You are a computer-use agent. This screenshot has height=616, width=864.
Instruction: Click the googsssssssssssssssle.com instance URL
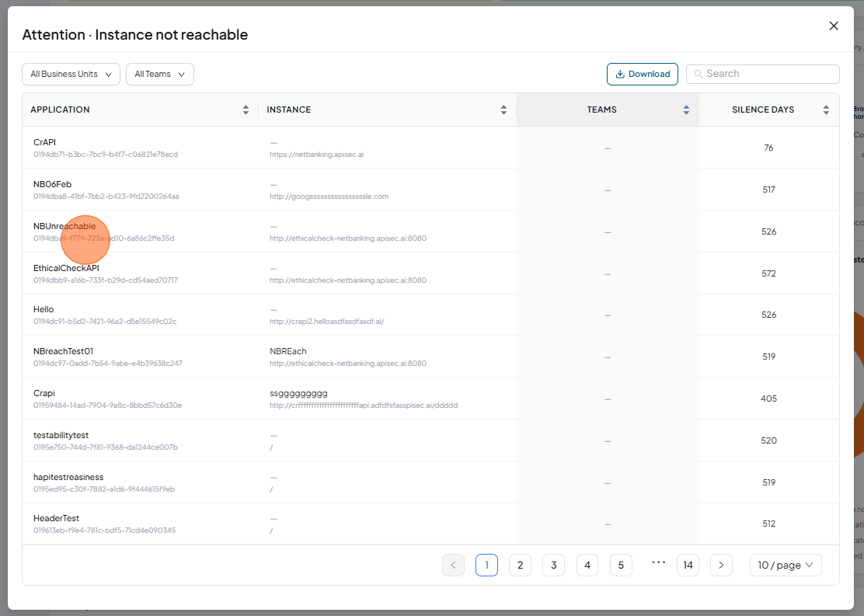(x=329, y=197)
